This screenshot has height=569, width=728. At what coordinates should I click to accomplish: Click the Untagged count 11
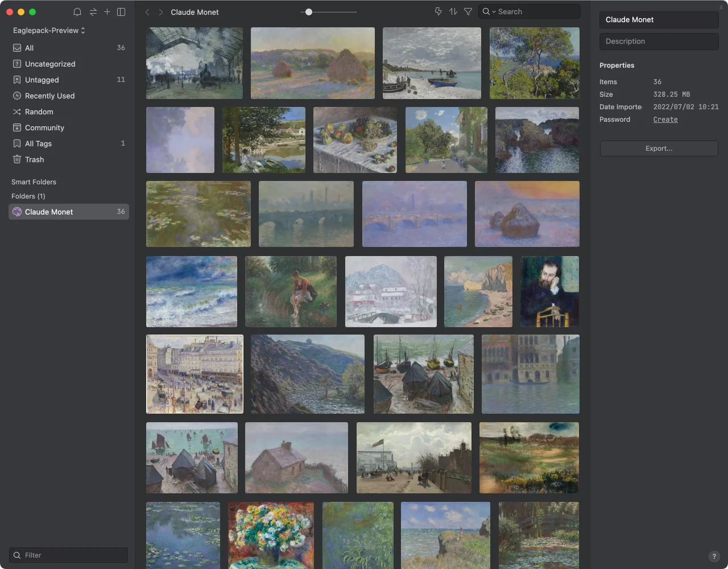[x=121, y=80]
